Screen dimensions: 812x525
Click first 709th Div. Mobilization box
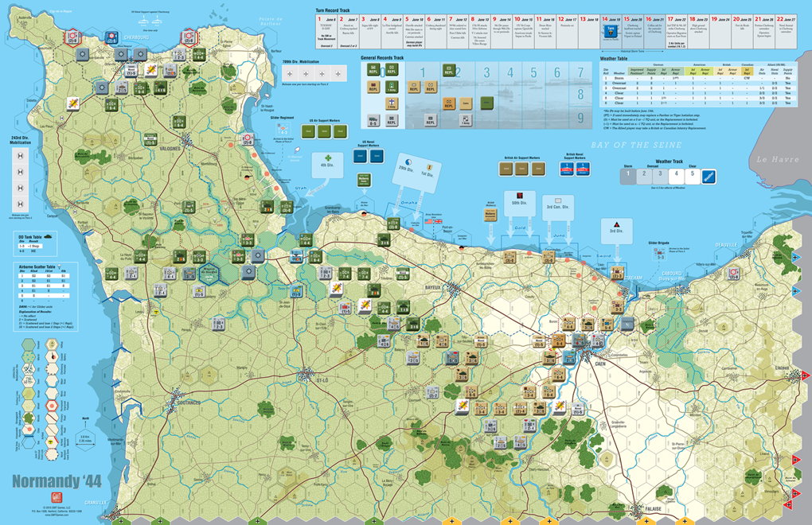pos(290,74)
